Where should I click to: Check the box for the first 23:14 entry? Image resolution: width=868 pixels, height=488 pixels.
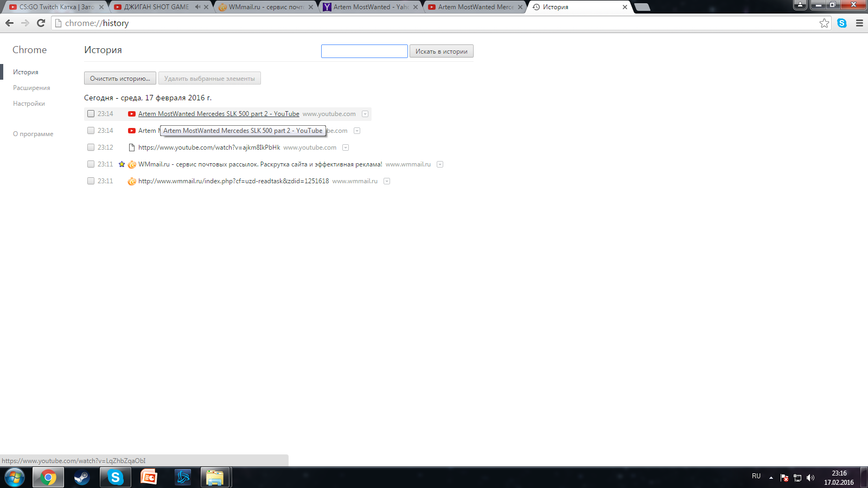91,114
